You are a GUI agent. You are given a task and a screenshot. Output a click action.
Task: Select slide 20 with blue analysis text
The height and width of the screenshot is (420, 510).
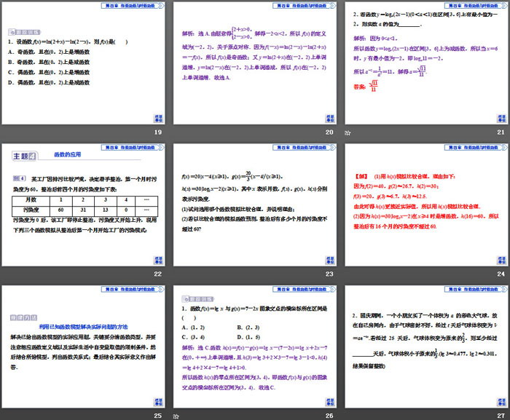point(255,63)
